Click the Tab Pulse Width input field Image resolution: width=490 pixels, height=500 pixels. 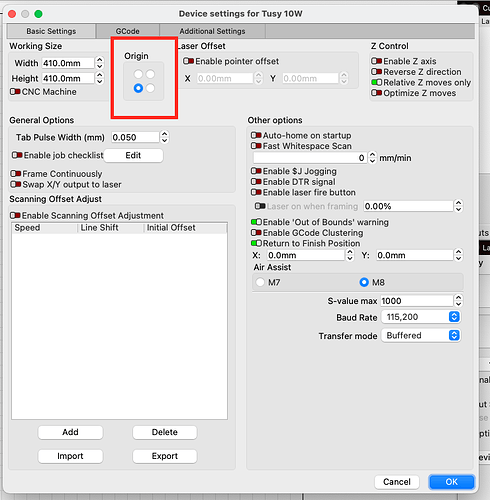(x=135, y=137)
